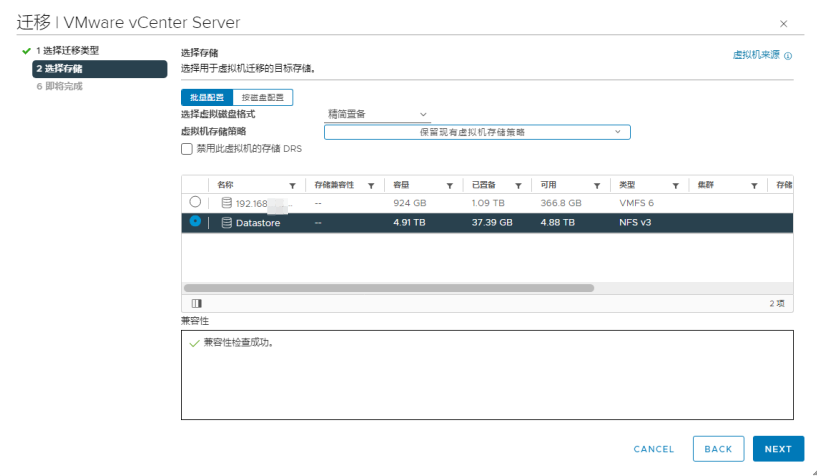Select the Datastore NFS radio button
The width and height of the screenshot is (817, 476).
pos(195,221)
